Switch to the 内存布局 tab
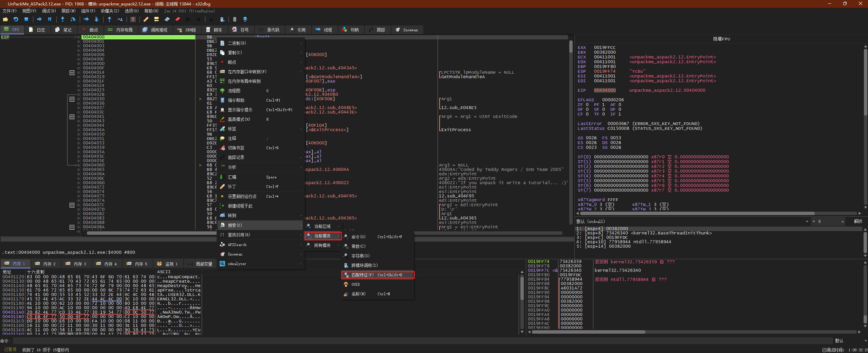Viewport: 868px width, 353px height. pos(120,30)
